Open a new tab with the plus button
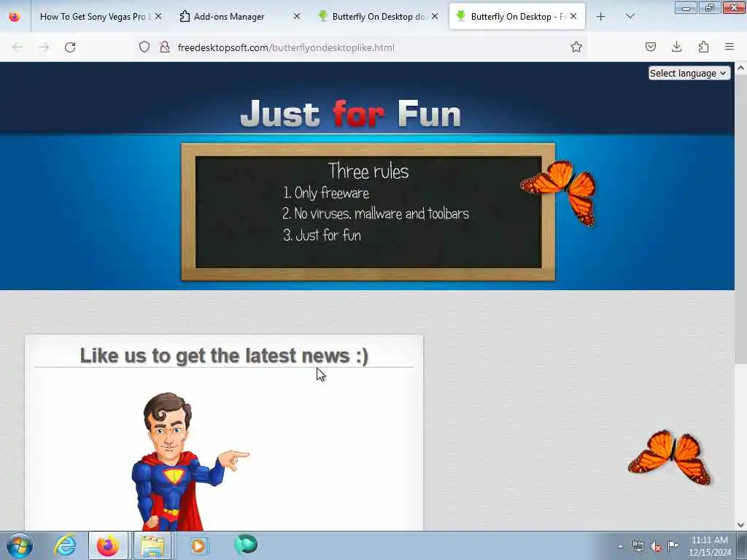The image size is (747, 560). [x=601, y=17]
